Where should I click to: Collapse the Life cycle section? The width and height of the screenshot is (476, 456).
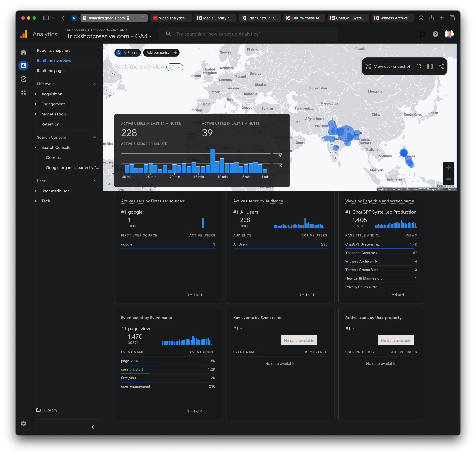[94, 84]
